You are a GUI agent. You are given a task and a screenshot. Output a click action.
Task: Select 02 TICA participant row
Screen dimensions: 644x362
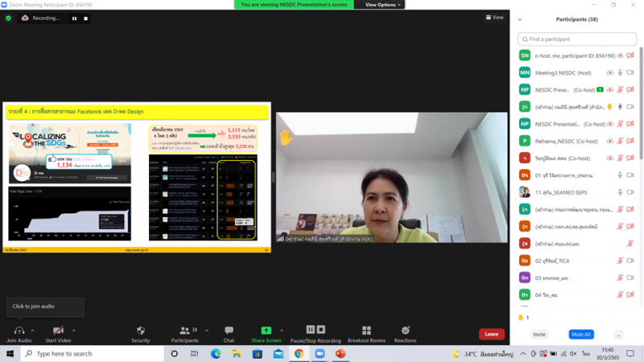(x=575, y=261)
